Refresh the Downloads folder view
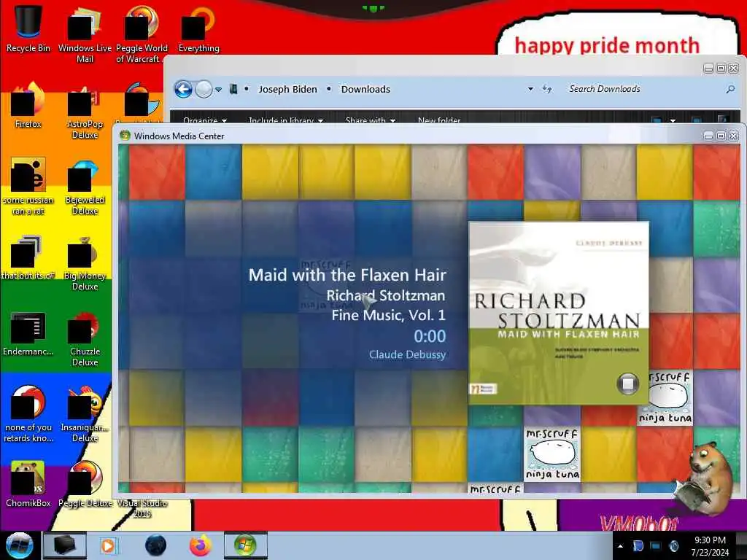This screenshot has height=560, width=747. [547, 89]
